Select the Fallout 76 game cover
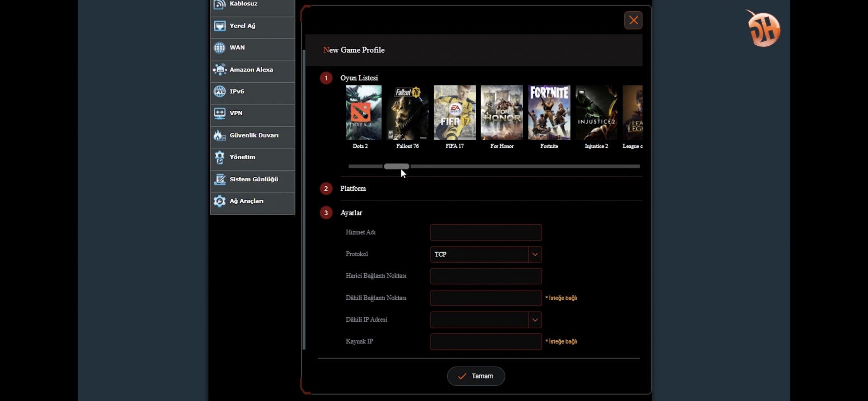 407,113
